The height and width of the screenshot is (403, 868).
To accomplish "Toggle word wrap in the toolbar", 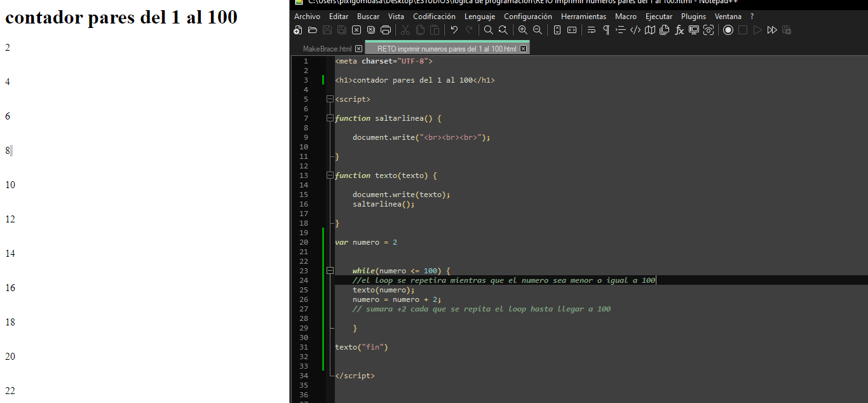I will coord(591,30).
